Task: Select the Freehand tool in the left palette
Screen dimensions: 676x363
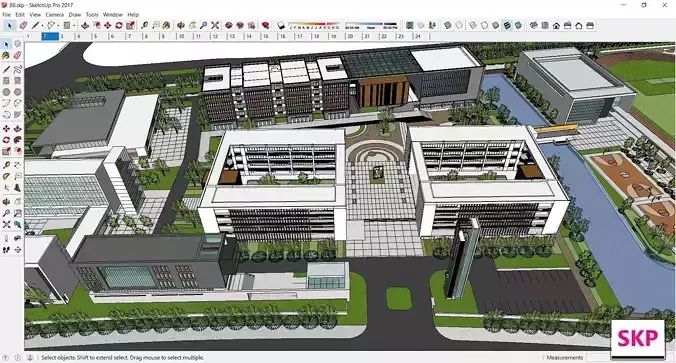Action: pos(17,69)
